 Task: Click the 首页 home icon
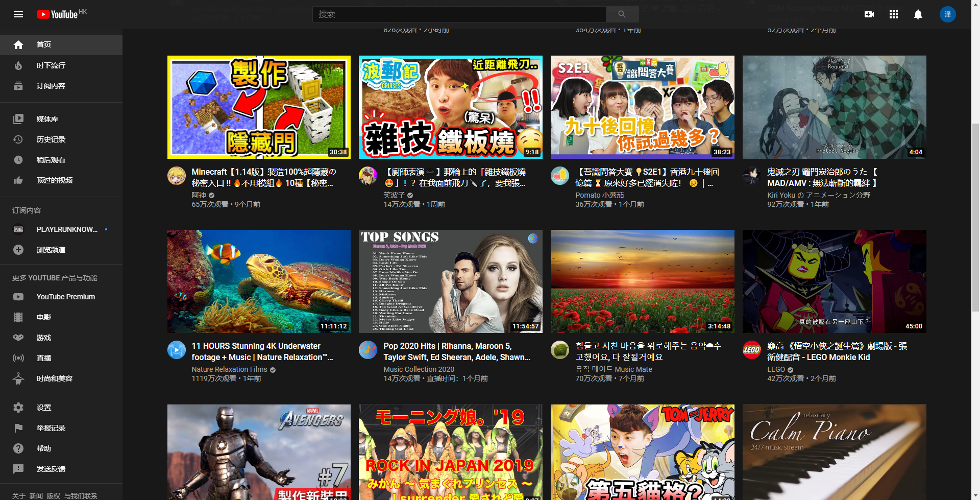click(18, 45)
